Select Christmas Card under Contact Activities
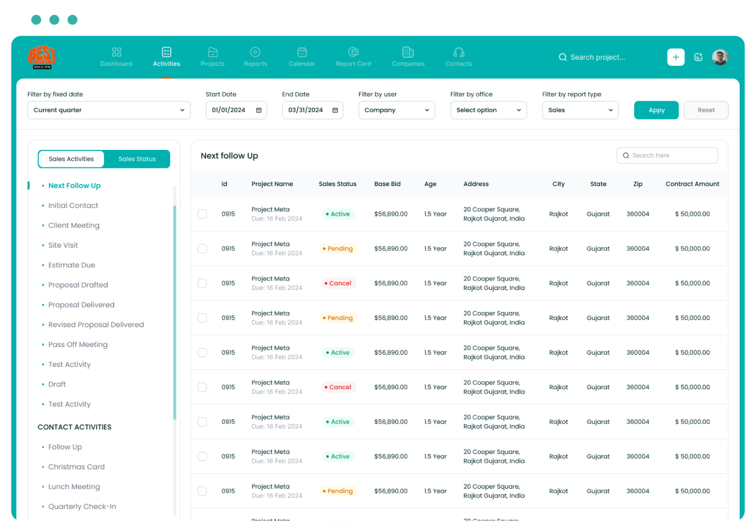This screenshot has height=532, width=756. point(76,467)
